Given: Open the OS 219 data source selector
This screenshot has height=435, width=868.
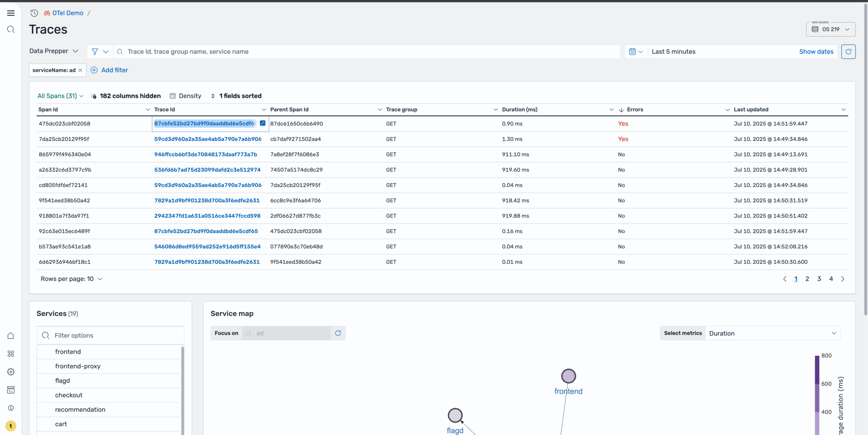Looking at the screenshot, I should point(831,29).
